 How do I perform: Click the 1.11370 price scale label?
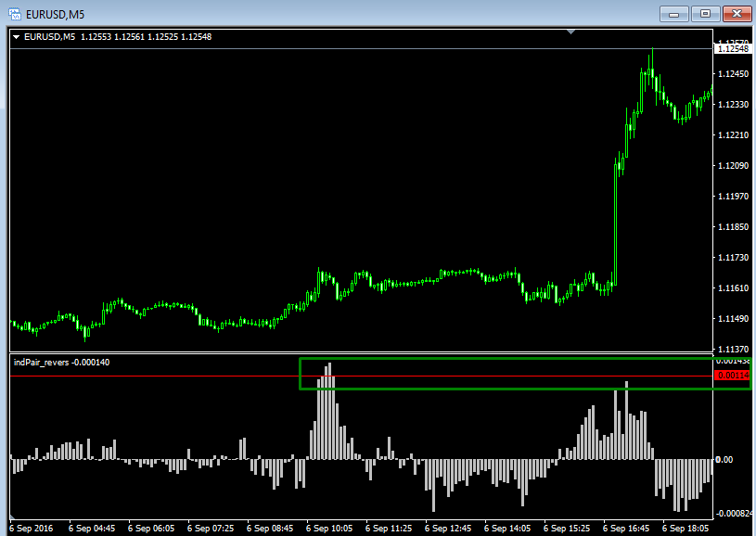tap(734, 349)
